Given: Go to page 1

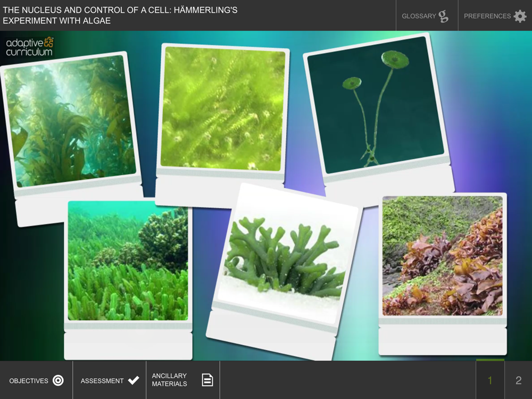Looking at the screenshot, I should tap(490, 380).
